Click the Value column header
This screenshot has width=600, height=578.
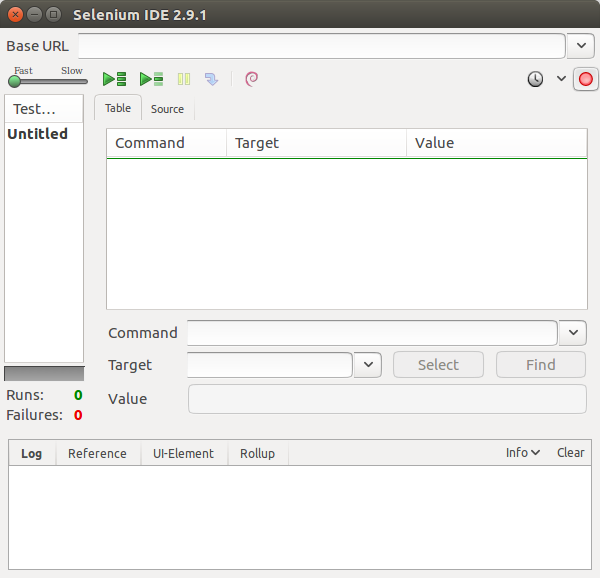coord(497,143)
